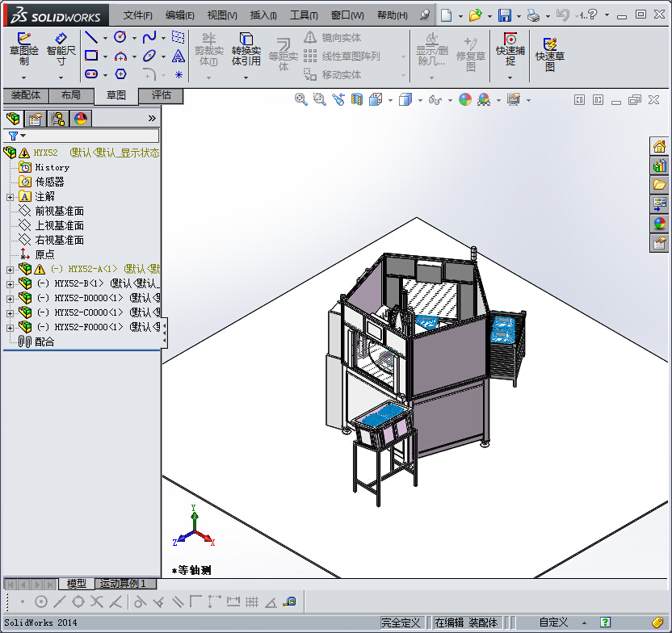The width and height of the screenshot is (672, 633).
Task: Expand the HYX52-A<1> component node
Action: 10,270
